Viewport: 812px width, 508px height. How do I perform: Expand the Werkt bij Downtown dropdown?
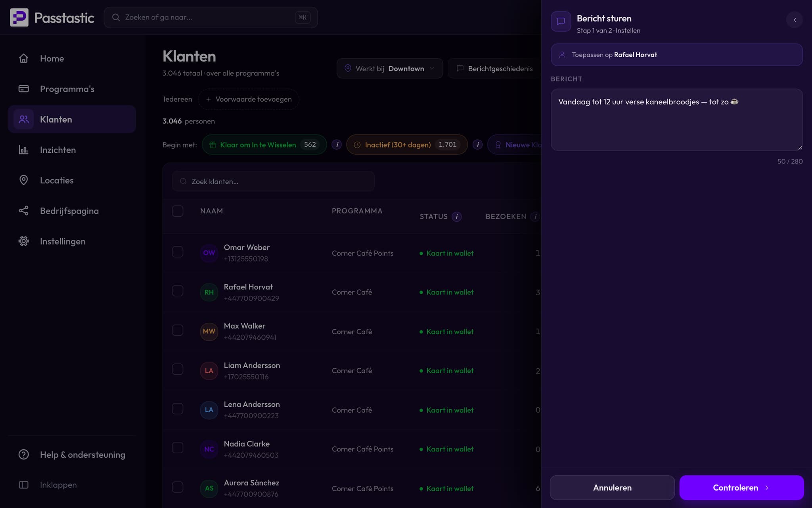click(389, 68)
